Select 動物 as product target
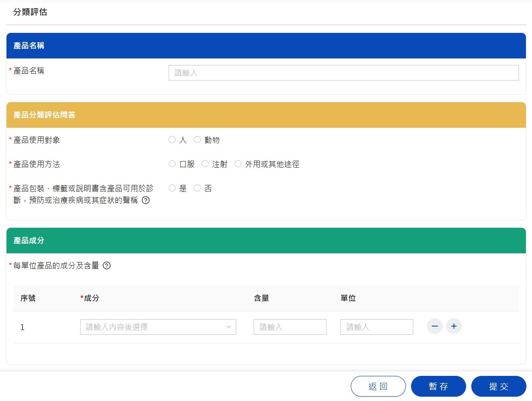532x401 pixels. (198, 140)
